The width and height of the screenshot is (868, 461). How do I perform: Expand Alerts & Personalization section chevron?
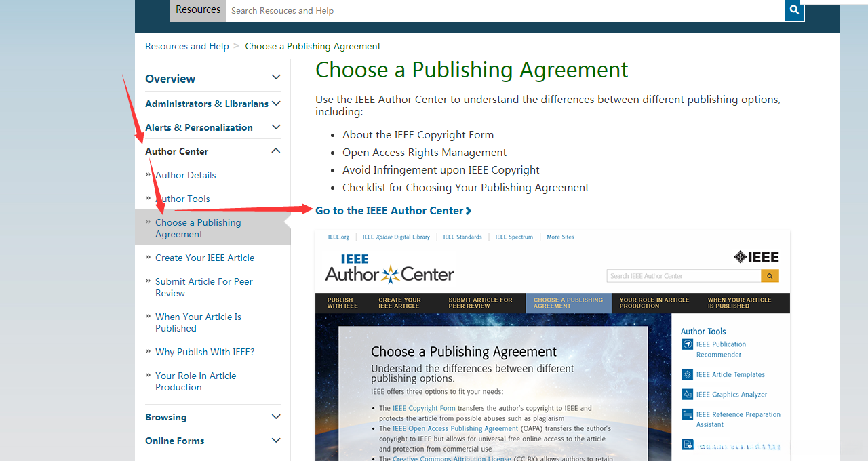[x=276, y=127]
